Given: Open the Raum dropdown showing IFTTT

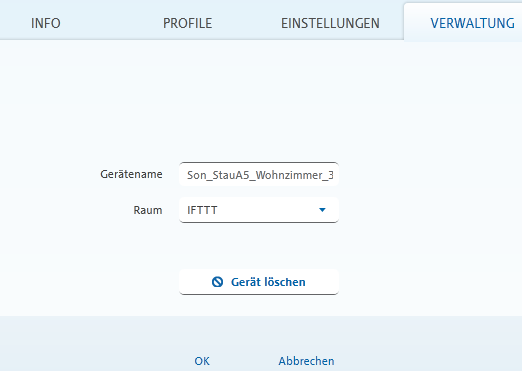Looking at the screenshot, I should (259, 210).
